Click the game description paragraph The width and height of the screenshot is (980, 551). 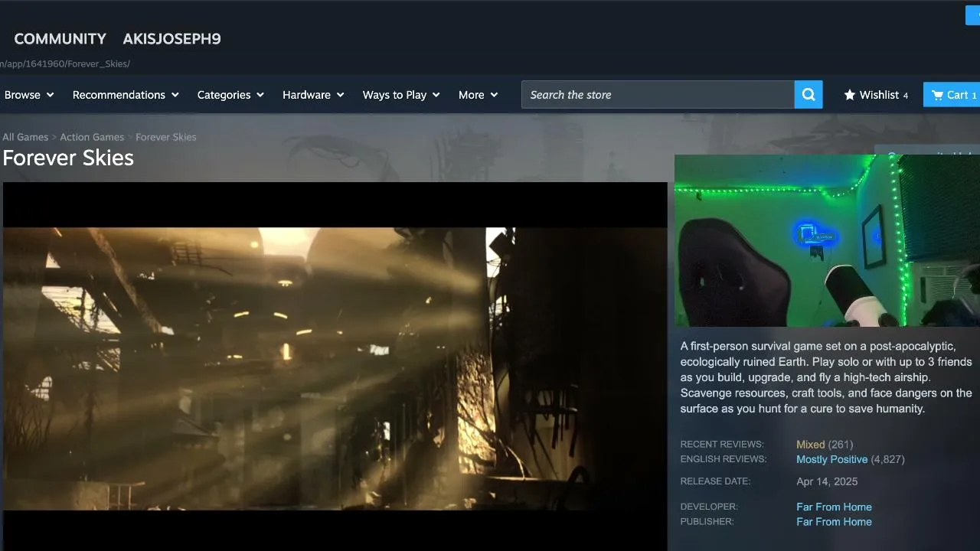pos(827,377)
